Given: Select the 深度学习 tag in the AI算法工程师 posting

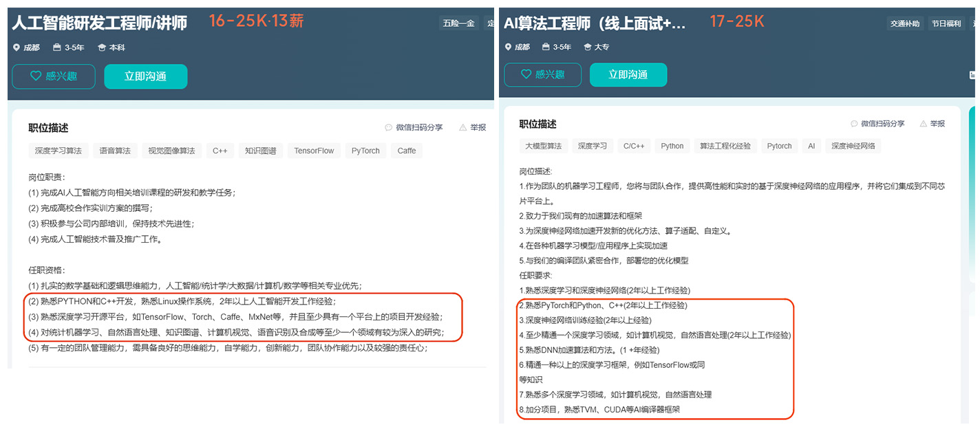Looking at the screenshot, I should tap(593, 146).
